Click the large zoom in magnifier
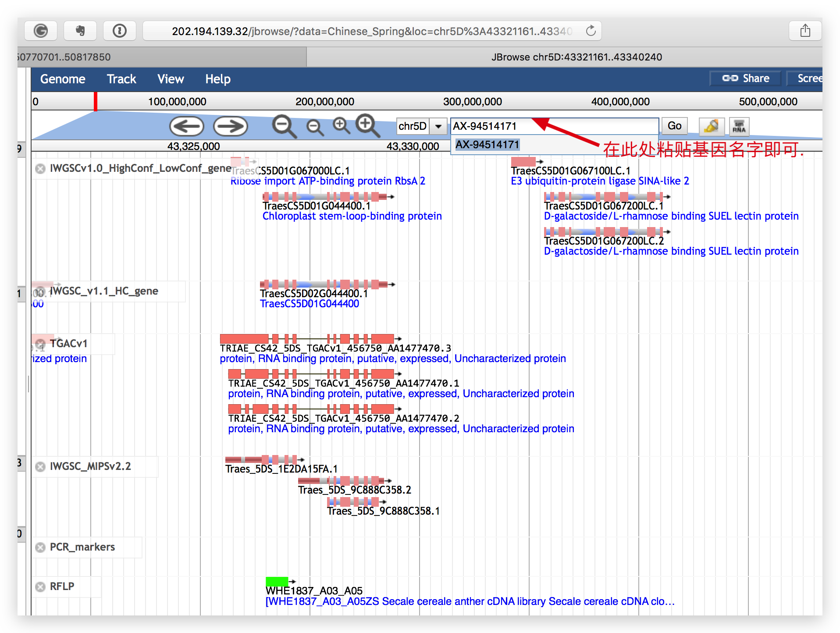Viewport: 840px width, 633px height. click(367, 126)
